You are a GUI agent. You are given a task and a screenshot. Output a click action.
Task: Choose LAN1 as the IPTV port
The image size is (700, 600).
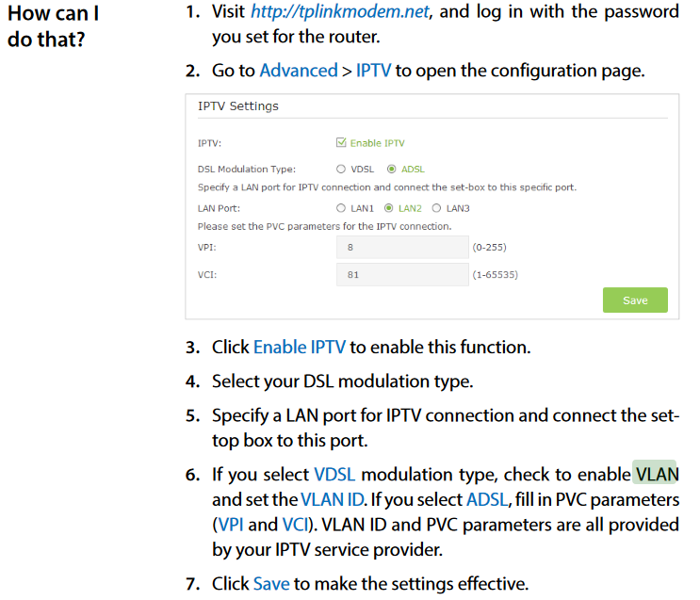click(341, 208)
